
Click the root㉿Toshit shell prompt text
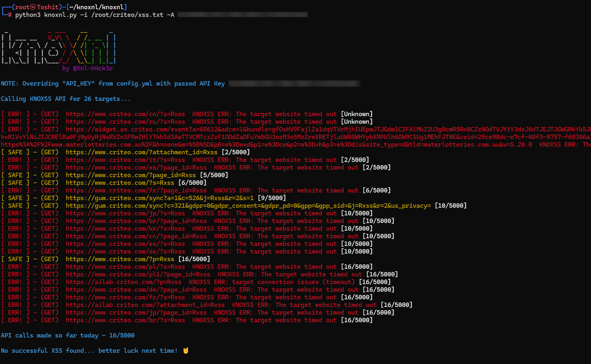[38, 7]
